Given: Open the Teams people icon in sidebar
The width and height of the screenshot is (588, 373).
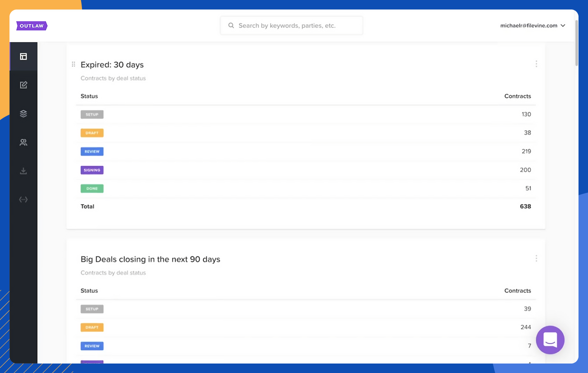Looking at the screenshot, I should [23, 142].
